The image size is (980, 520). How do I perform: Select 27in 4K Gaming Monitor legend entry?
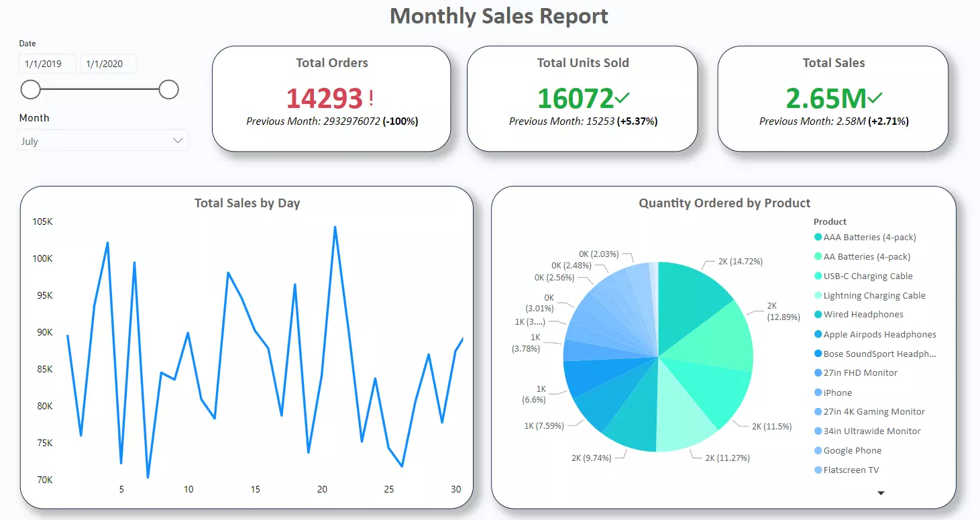[869, 411]
